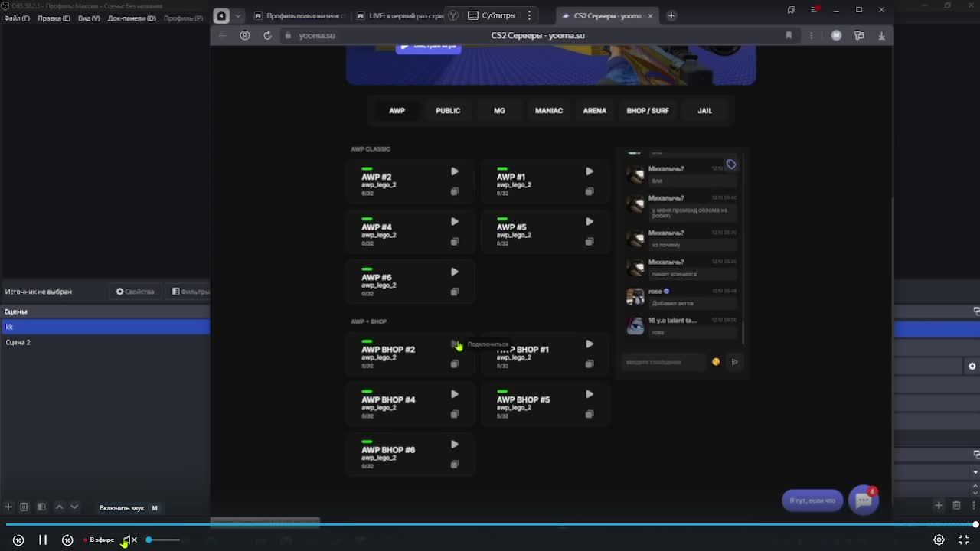980x551 pixels.
Task: Select Сцена 2 in OBS scenes
Action: pyautogui.click(x=106, y=342)
